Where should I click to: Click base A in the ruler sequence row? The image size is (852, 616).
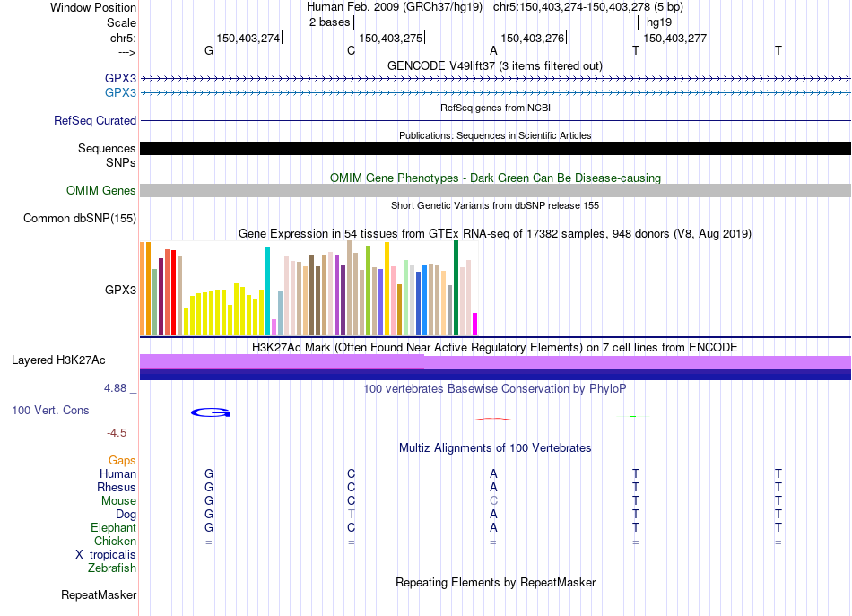[493, 50]
